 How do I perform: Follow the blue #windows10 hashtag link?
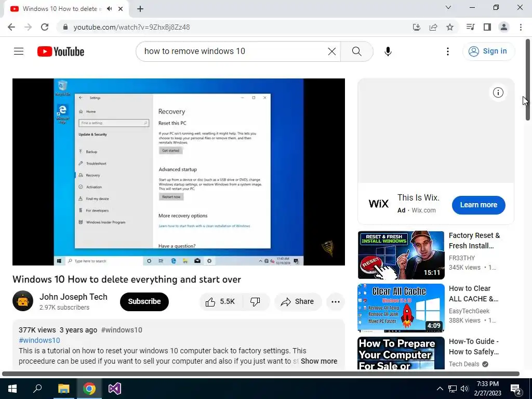39,340
